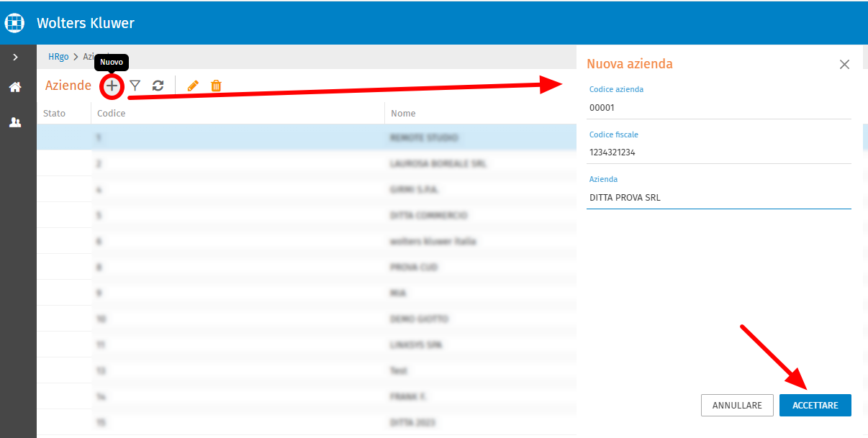The image size is (868, 438).
Task: Click the Aziende page heading
Action: pos(68,86)
